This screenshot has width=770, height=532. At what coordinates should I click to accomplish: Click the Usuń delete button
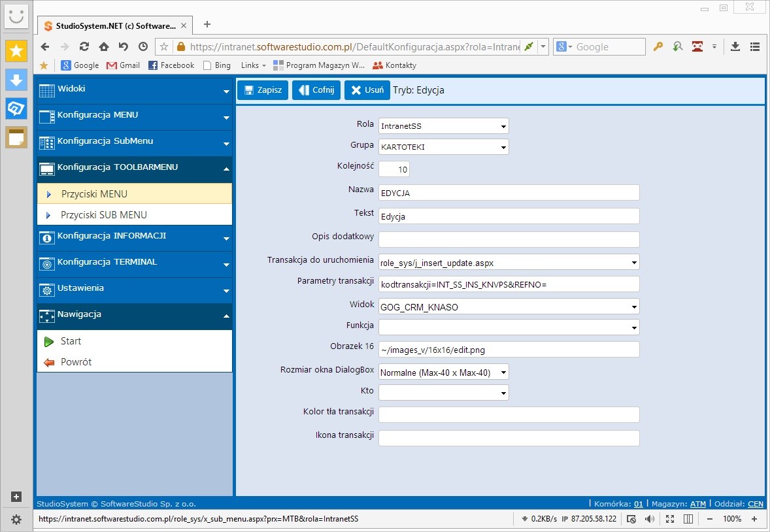[367, 90]
